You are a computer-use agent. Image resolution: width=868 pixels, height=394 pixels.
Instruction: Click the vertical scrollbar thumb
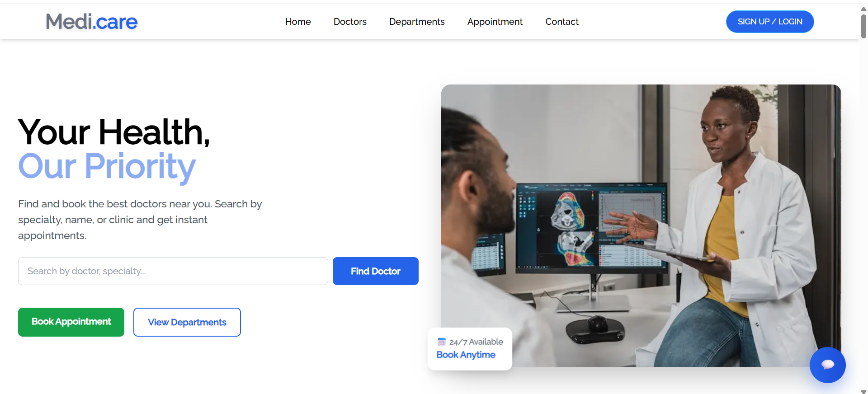click(x=863, y=26)
